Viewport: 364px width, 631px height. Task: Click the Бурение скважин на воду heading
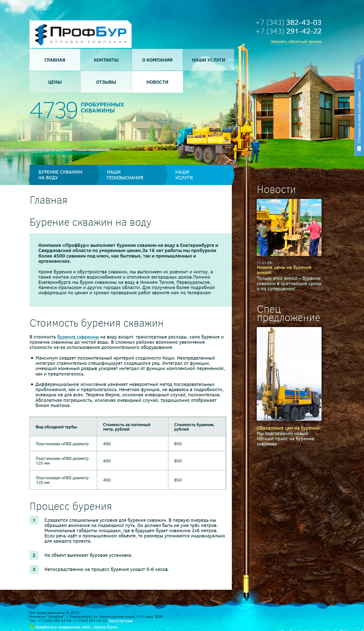(90, 222)
